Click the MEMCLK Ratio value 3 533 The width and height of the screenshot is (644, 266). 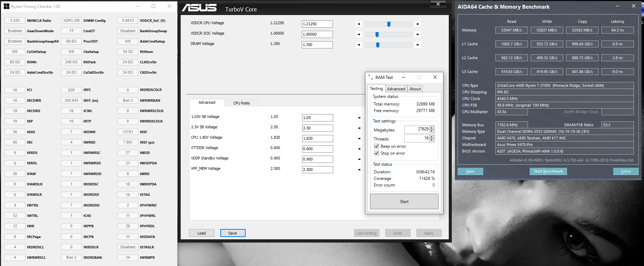(x=15, y=20)
